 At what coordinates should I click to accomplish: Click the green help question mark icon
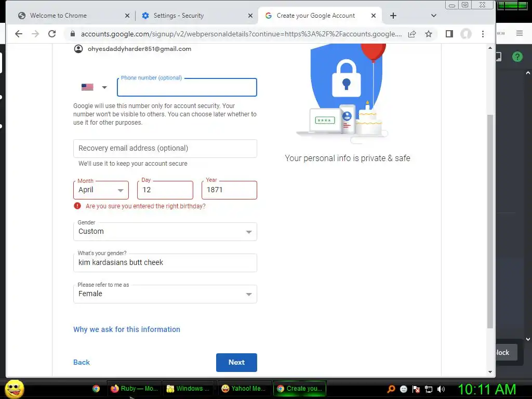(517, 57)
